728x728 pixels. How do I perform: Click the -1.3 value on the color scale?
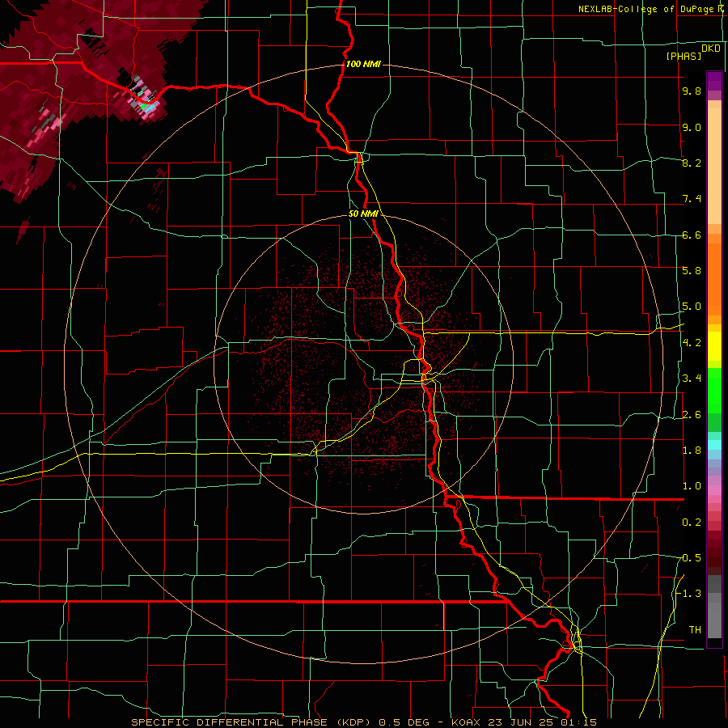tap(689, 594)
